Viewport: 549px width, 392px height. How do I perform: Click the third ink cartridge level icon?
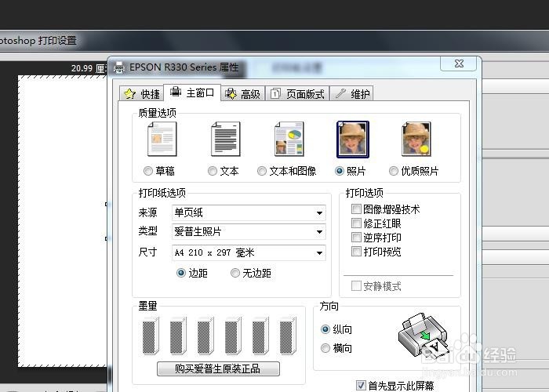click(205, 336)
